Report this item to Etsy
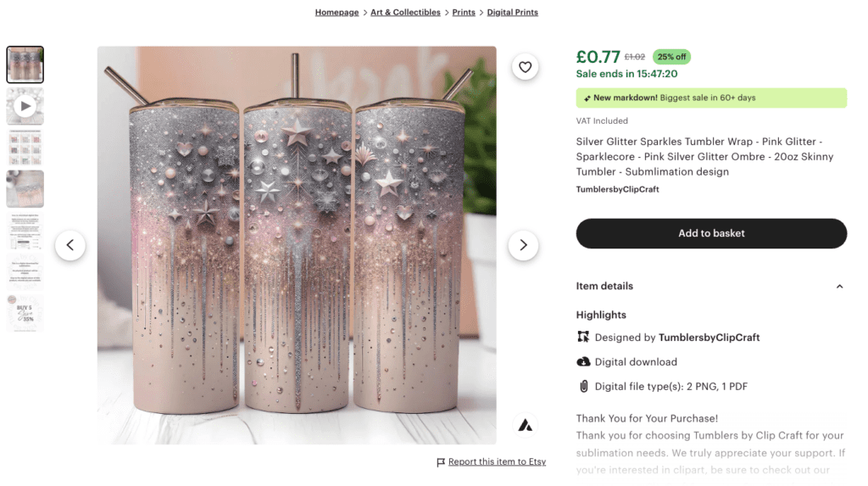 pyautogui.click(x=497, y=462)
